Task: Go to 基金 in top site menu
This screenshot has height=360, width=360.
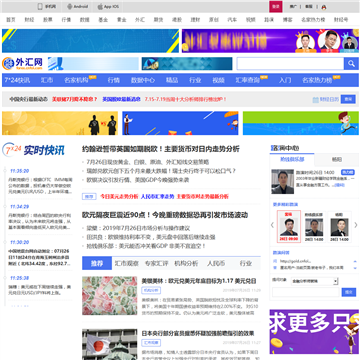Action: pos(103,20)
